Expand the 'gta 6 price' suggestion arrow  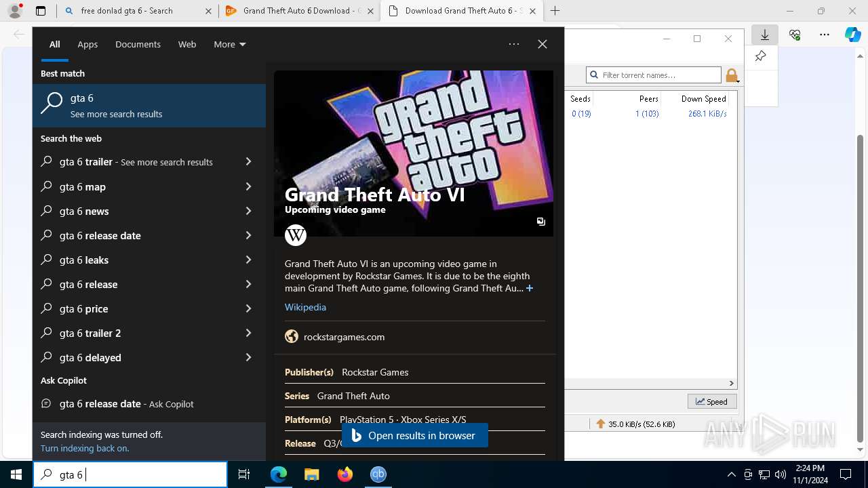(248, 308)
